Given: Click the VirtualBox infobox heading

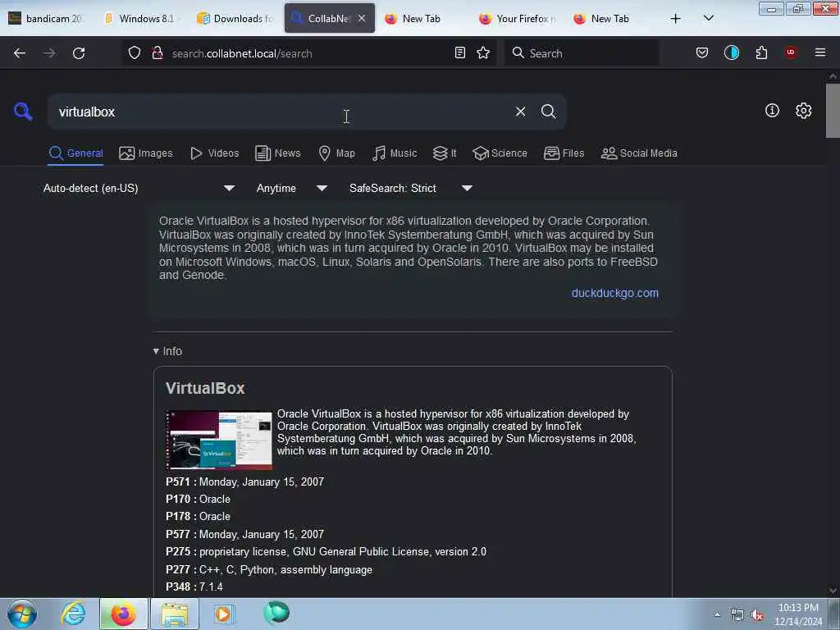Looking at the screenshot, I should point(205,388).
